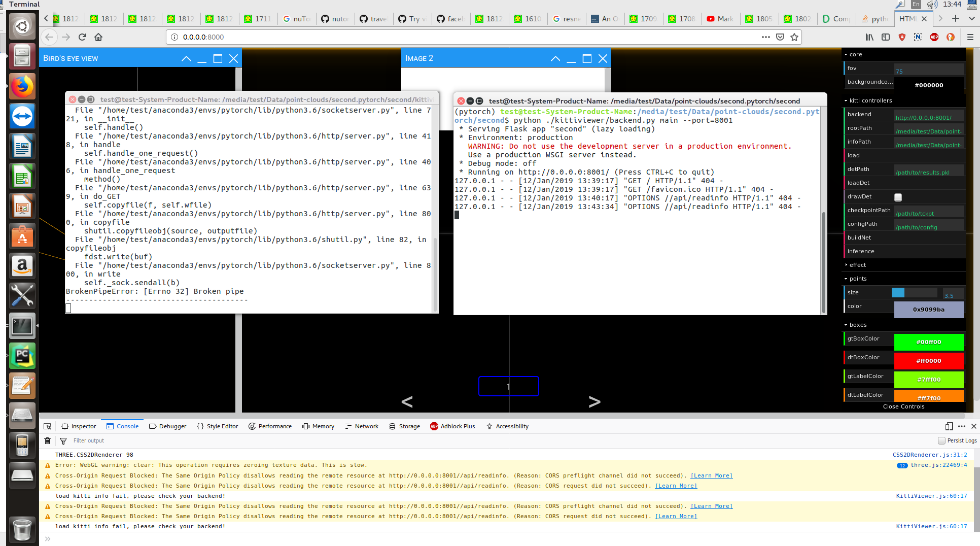
Task: Collapse the points folder
Action: pos(859,279)
